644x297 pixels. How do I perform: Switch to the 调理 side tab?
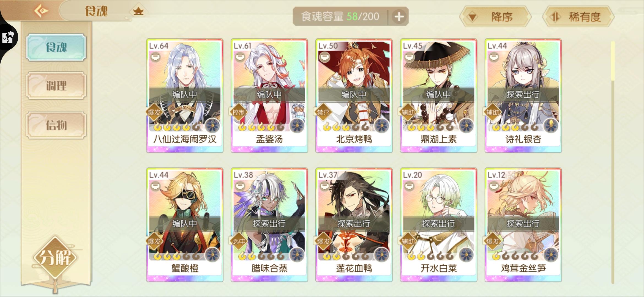[x=56, y=86]
